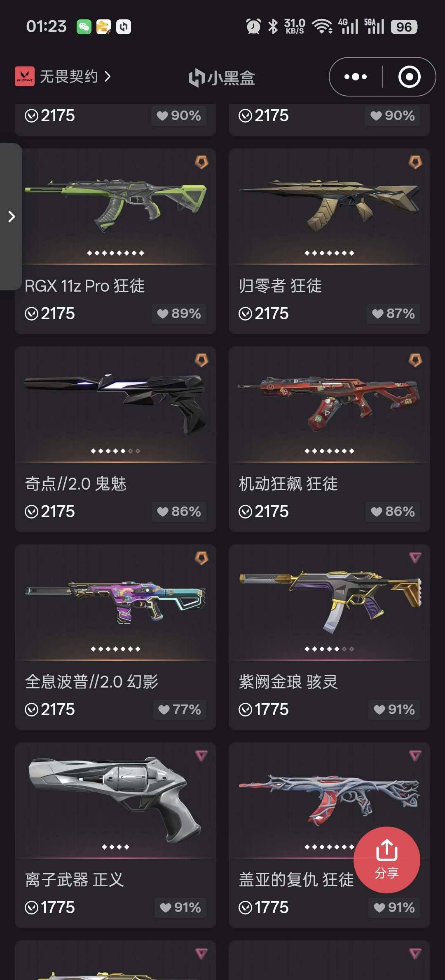Tap the level dots under 奇点//2.0 鬼魅

(x=115, y=451)
